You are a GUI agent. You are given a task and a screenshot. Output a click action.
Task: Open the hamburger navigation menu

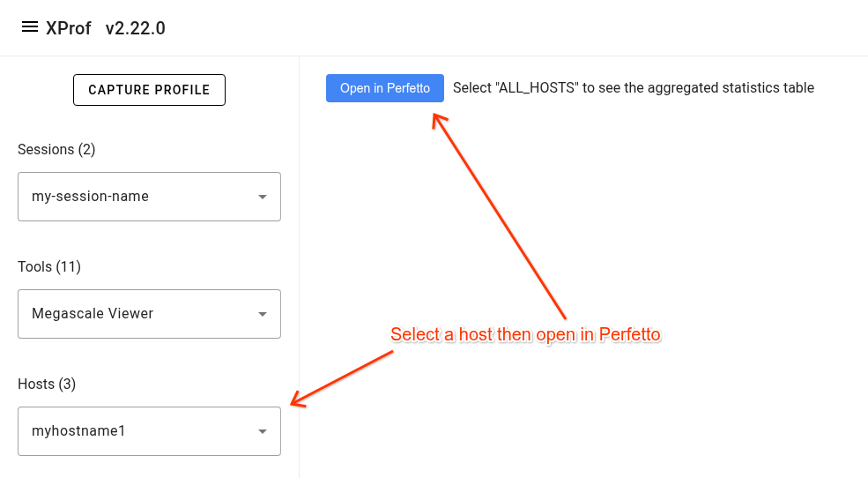tap(30, 27)
